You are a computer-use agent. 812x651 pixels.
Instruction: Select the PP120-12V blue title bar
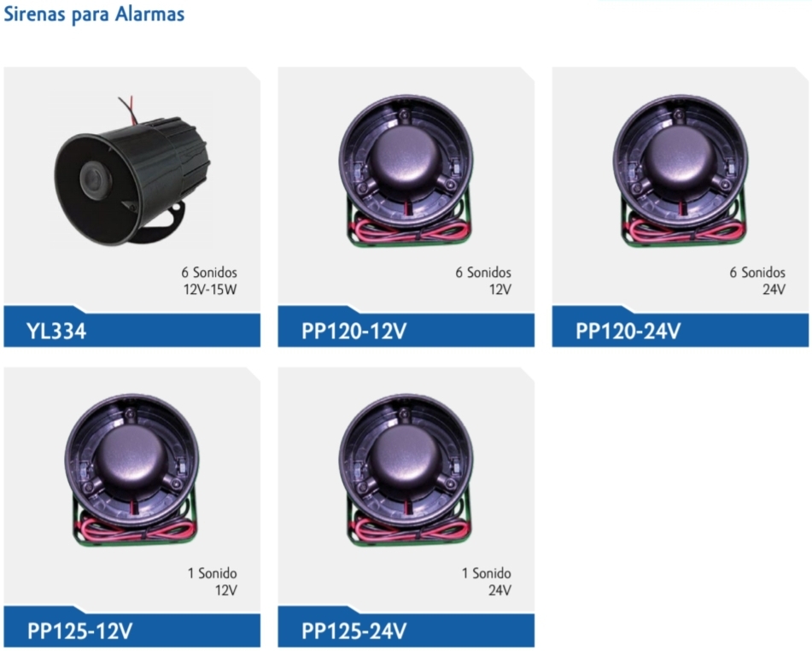pyautogui.click(x=406, y=330)
